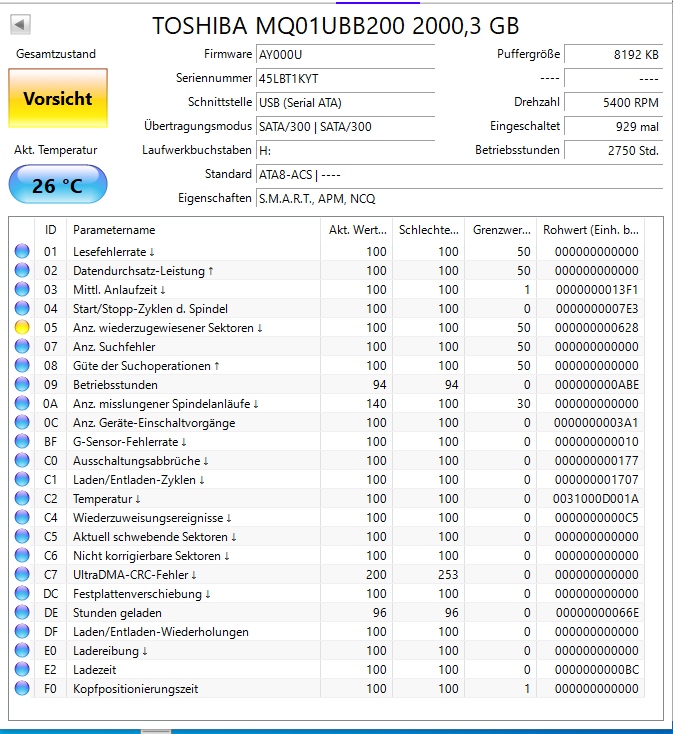
Task: Click status icon of Ausschaltungsabbrüche row
Action: tap(22, 461)
